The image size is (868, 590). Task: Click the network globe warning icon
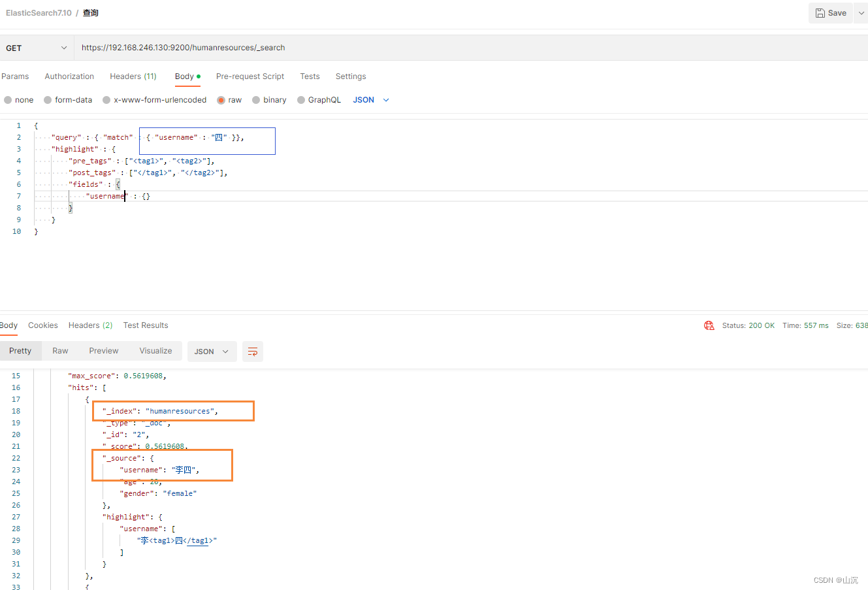pos(709,325)
